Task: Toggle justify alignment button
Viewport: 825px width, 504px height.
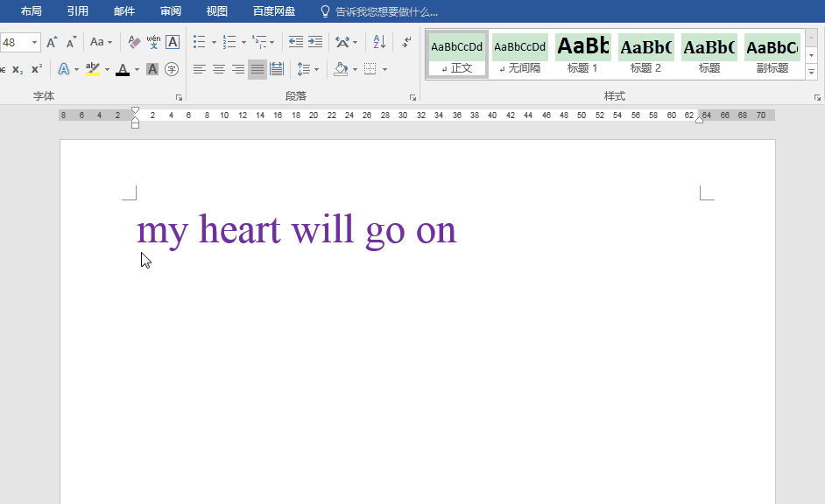Action: pyautogui.click(x=257, y=69)
